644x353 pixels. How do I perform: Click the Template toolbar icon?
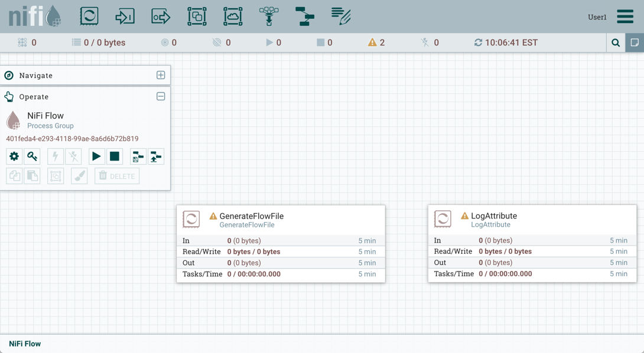pyautogui.click(x=305, y=16)
